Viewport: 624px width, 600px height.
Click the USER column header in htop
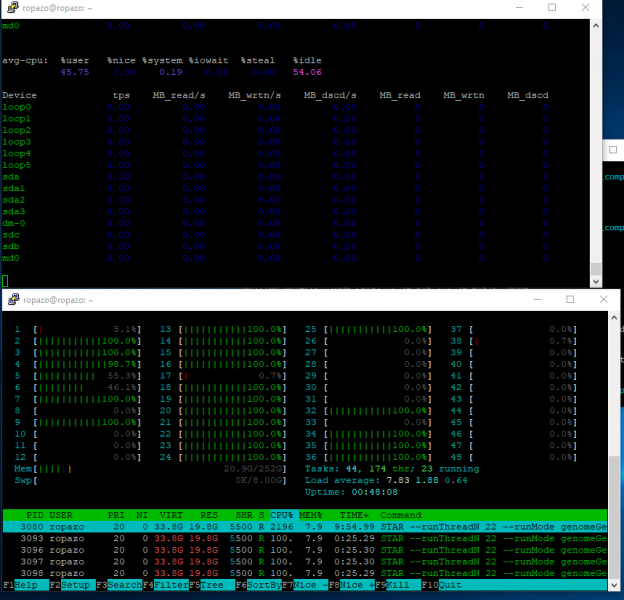(61, 515)
